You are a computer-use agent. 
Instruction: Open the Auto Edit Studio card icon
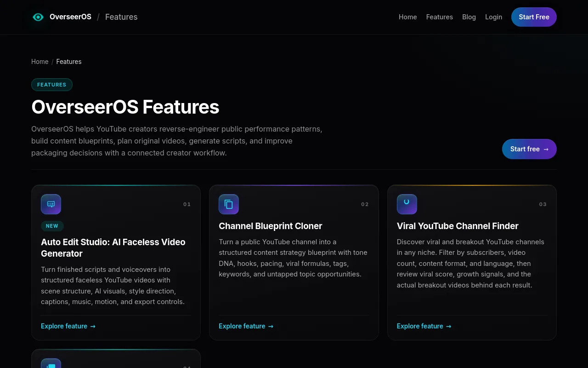51,204
